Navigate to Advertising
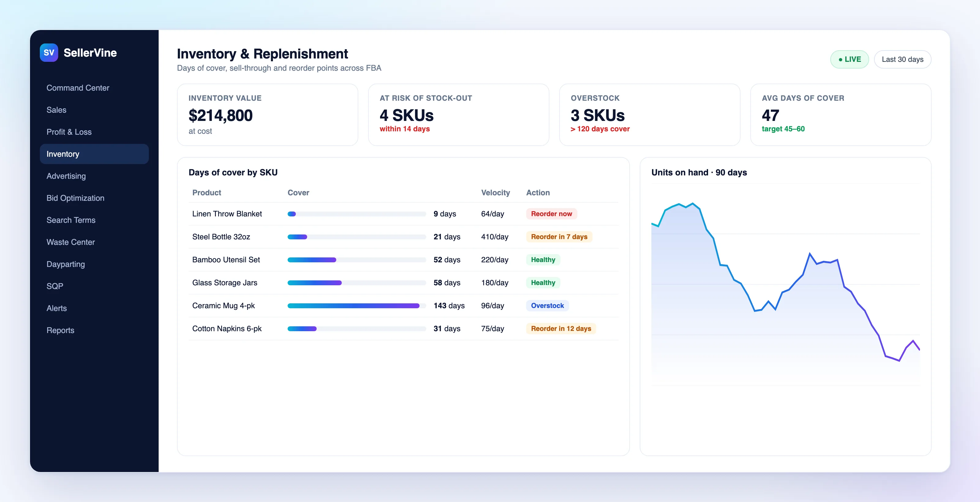 pos(94,176)
